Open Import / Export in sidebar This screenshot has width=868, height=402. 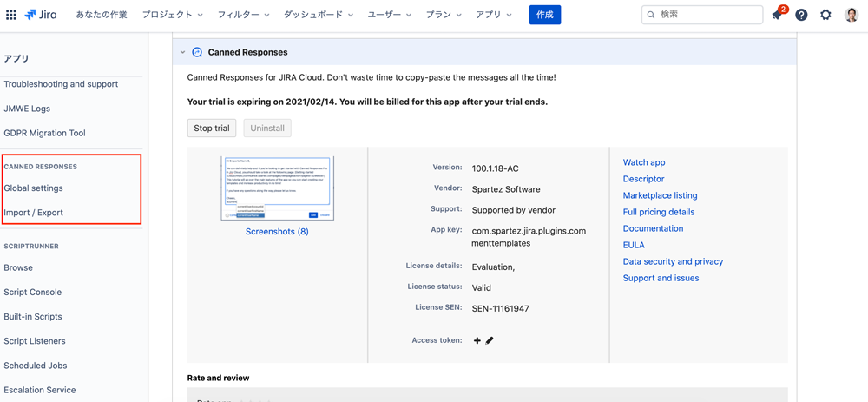tap(34, 212)
